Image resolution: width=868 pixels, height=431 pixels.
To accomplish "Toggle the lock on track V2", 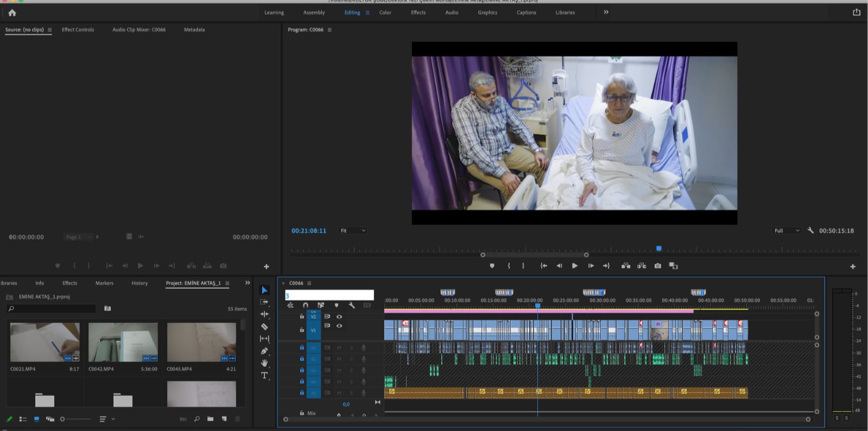I will pyautogui.click(x=302, y=316).
